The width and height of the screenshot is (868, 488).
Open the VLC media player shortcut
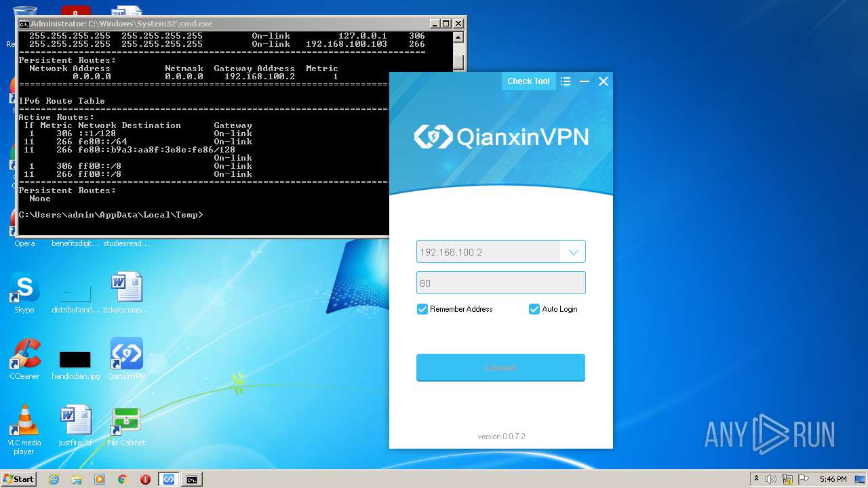tap(24, 430)
